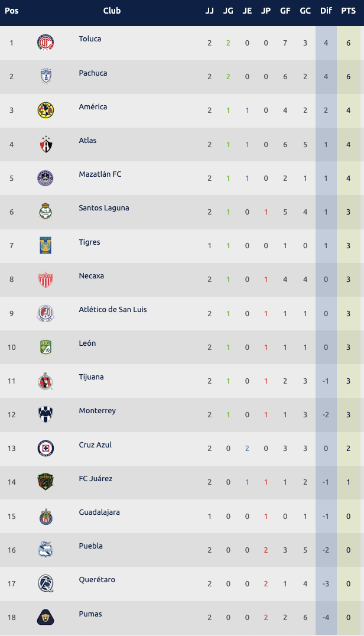Click the Tigres club crest

45,245
